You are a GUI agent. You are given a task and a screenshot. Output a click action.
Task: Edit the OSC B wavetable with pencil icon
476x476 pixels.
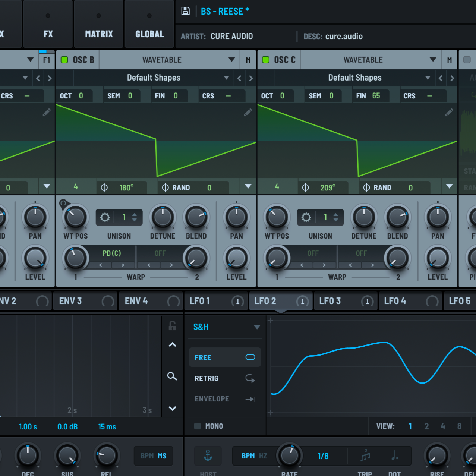(248, 112)
